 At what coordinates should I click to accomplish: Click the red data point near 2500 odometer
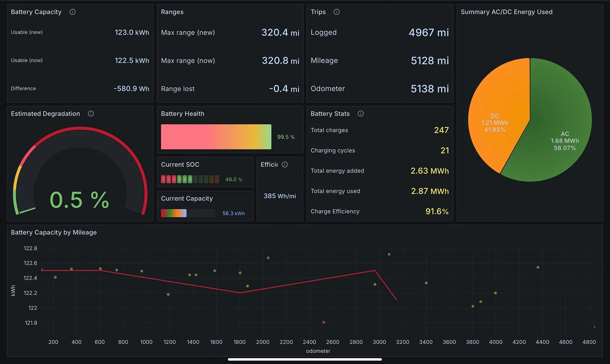[x=324, y=322]
